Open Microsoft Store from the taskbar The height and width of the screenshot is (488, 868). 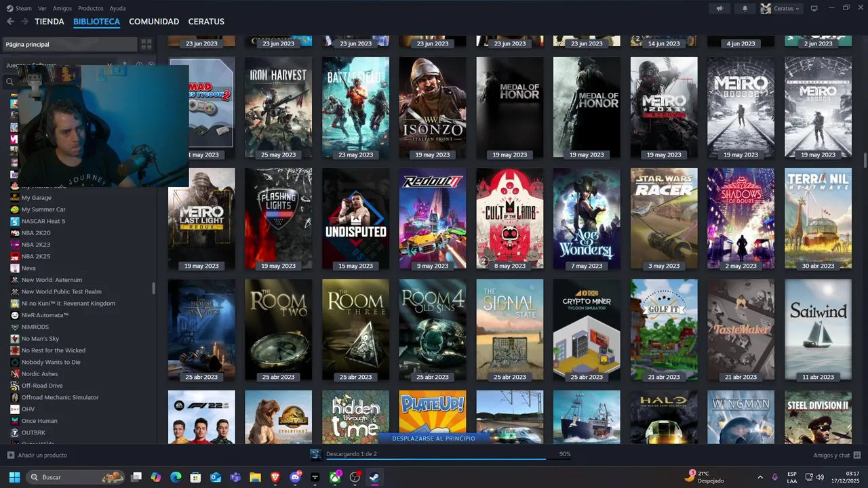click(x=195, y=477)
